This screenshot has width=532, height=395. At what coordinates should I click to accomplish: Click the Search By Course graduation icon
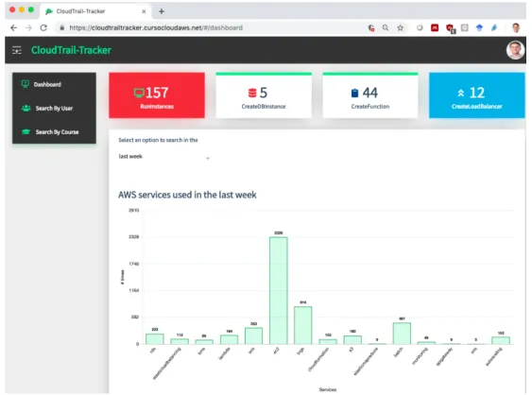click(x=26, y=131)
